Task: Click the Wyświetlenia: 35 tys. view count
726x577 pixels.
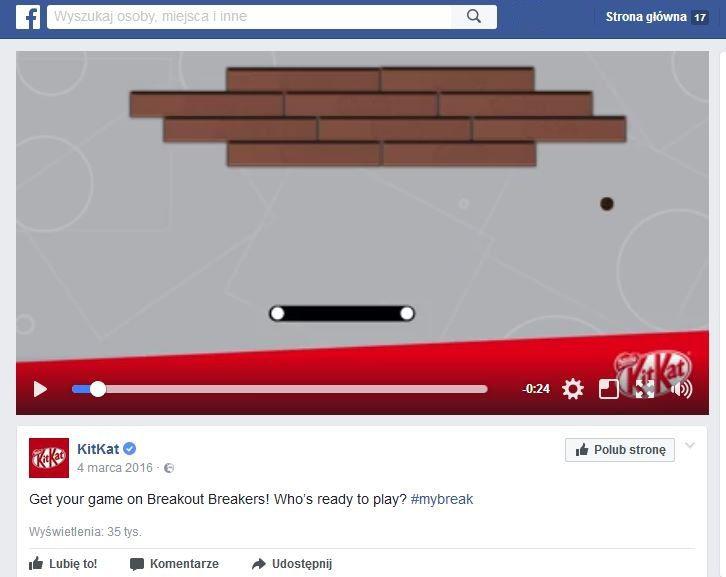Action: click(x=85, y=532)
